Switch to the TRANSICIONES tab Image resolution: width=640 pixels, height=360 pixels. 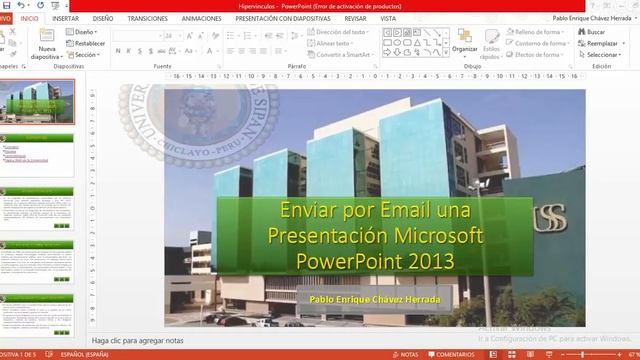coord(147,19)
